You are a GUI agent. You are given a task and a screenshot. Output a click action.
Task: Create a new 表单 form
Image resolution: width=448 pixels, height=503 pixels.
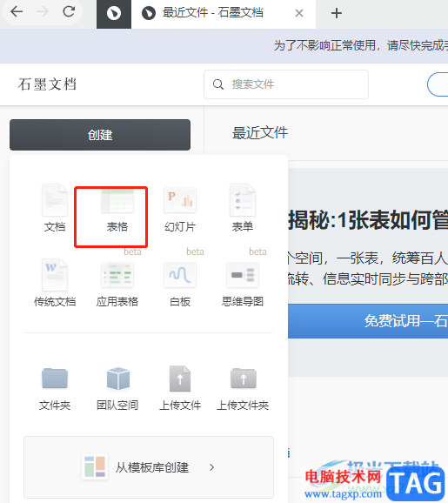click(x=243, y=209)
